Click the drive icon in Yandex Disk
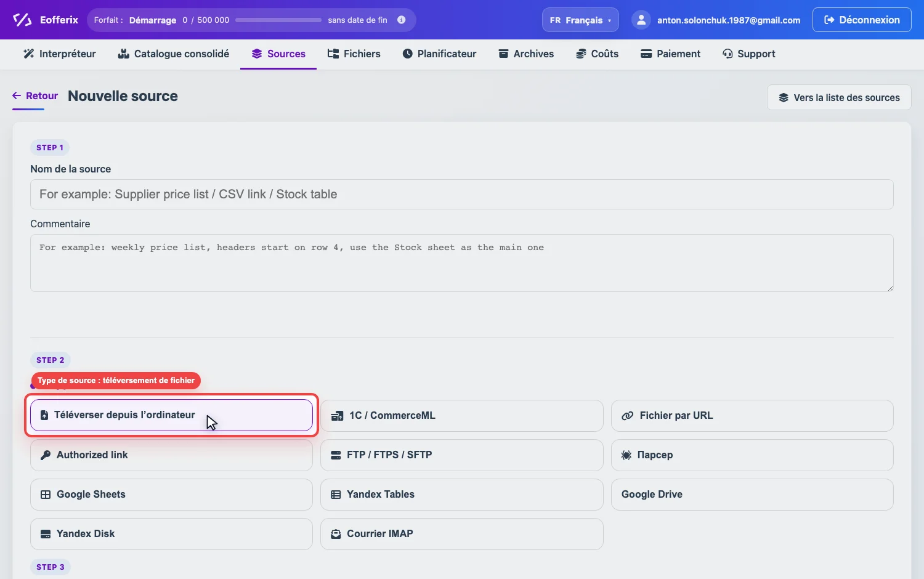Screen dimensions: 924x579 [46, 534]
